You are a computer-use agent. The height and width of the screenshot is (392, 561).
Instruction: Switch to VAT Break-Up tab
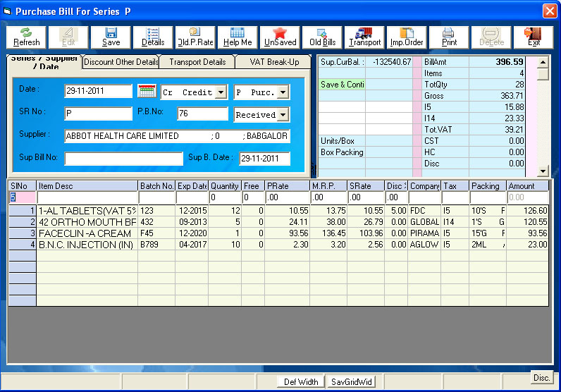pos(274,61)
